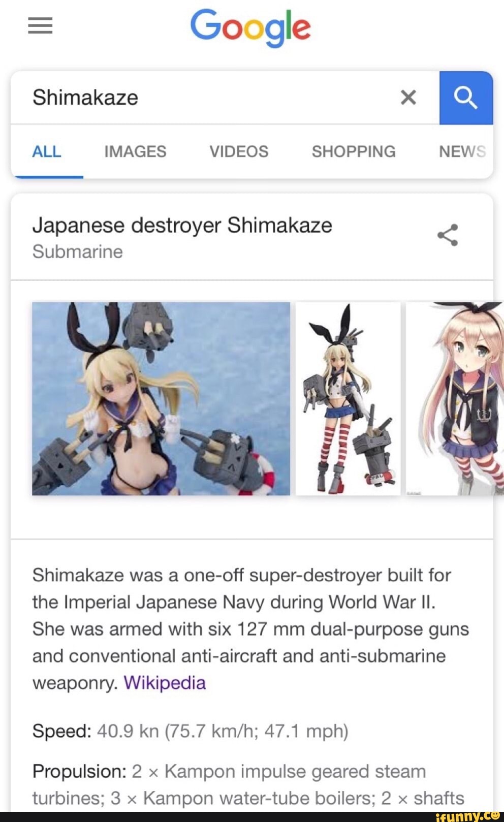This screenshot has width=504, height=822.
Task: Open the NEWS tab
Action: click(462, 151)
